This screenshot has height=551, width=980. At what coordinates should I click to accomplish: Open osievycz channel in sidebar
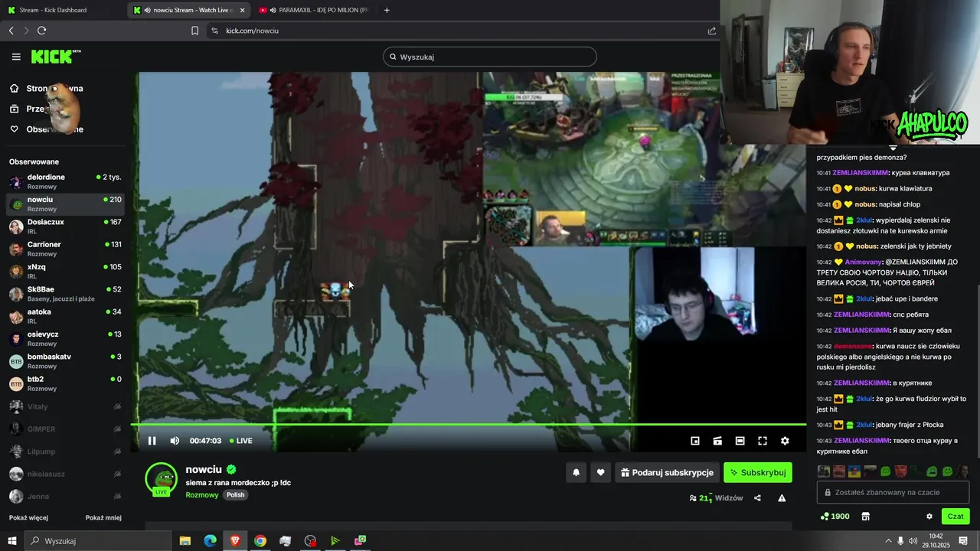pyautogui.click(x=65, y=339)
